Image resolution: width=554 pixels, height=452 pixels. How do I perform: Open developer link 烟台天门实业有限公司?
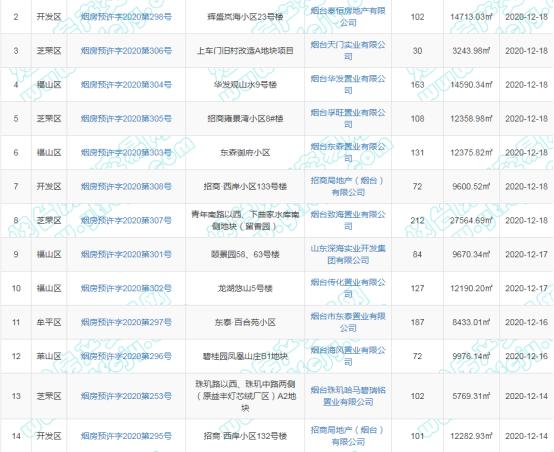(348, 51)
